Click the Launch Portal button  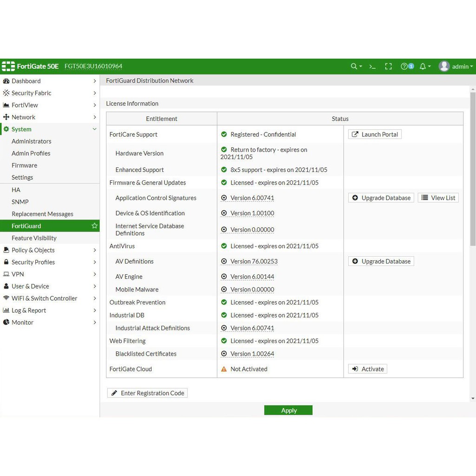[x=375, y=134]
